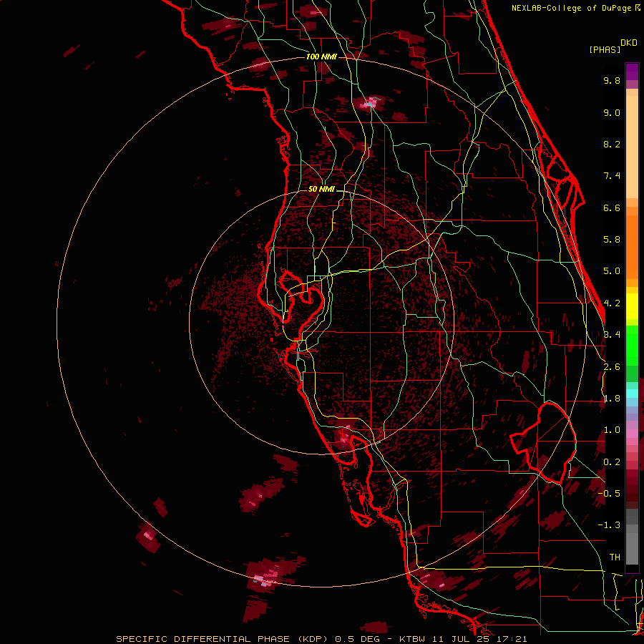Click the 50 NMI range ring label

pos(321,190)
